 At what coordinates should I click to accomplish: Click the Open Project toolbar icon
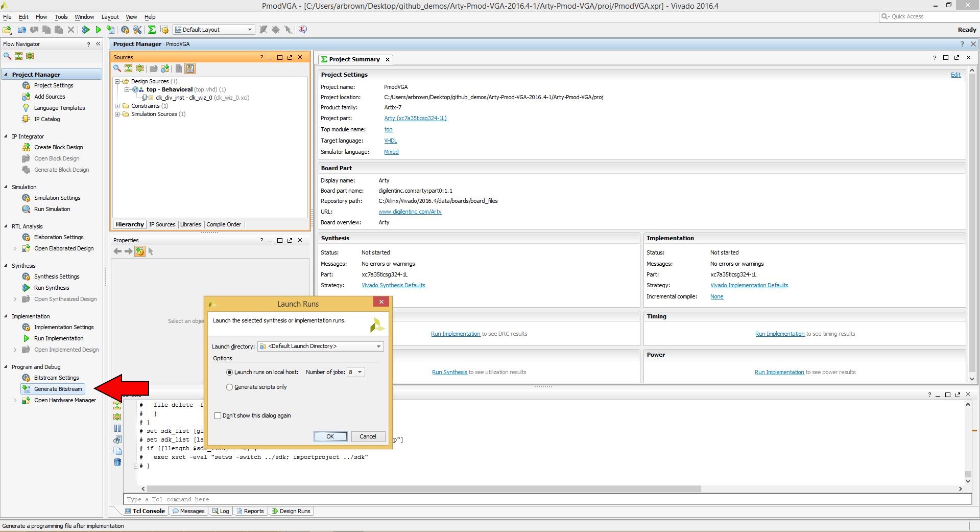[x=7, y=30]
